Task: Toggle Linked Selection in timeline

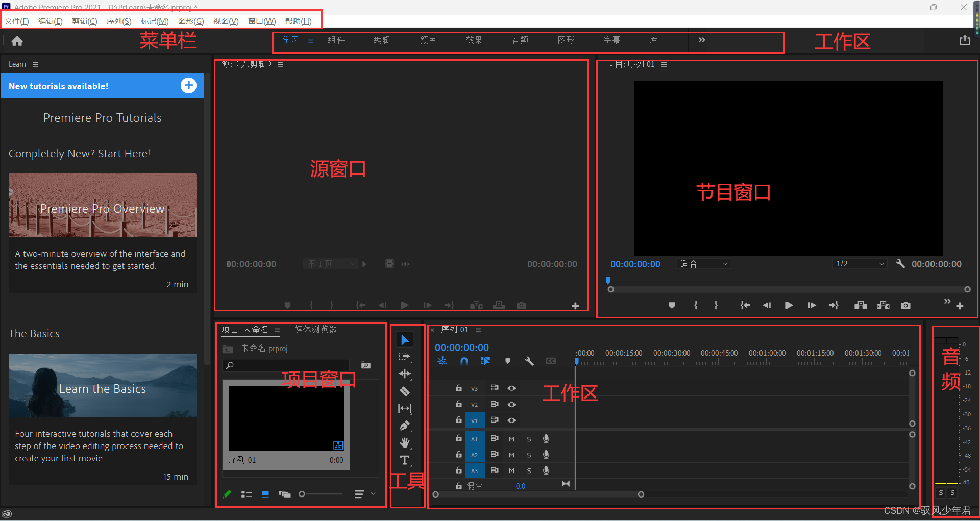Action: pyautogui.click(x=485, y=361)
